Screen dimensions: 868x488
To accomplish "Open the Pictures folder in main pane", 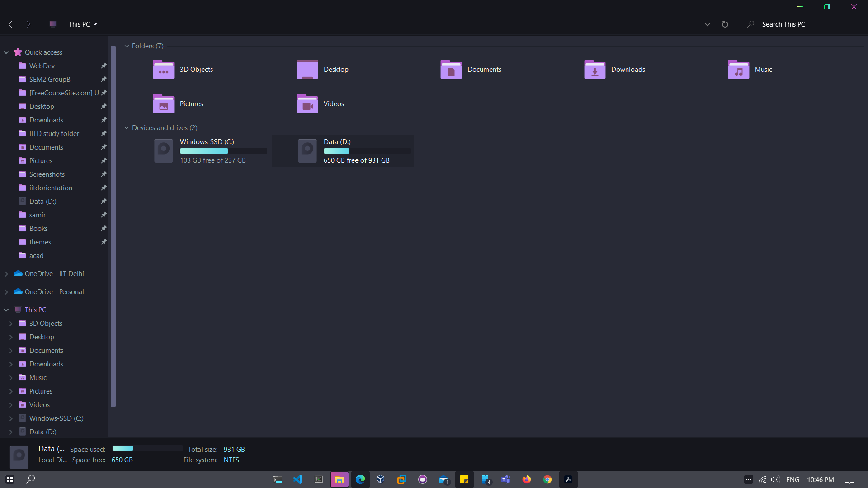I will 178,104.
